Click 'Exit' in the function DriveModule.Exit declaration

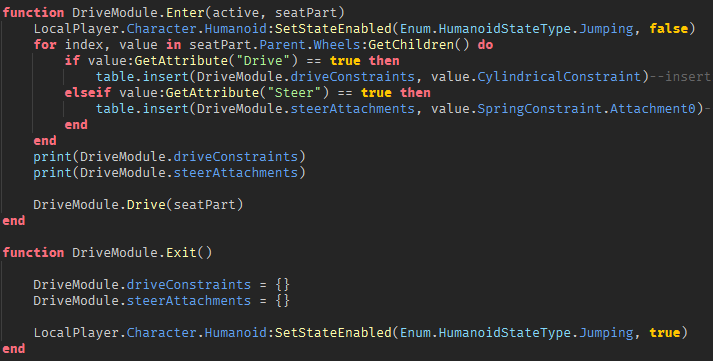(181, 252)
